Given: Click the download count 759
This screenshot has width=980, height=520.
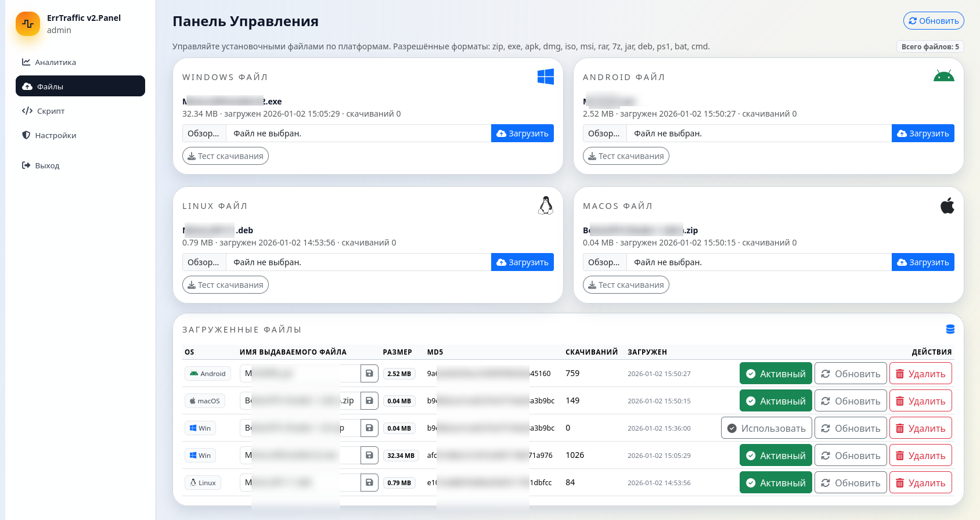Looking at the screenshot, I should [572, 373].
